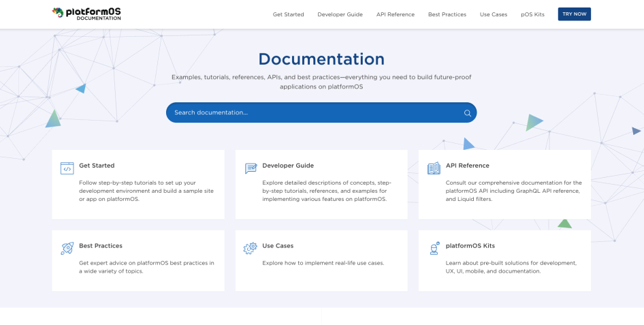This screenshot has width=644, height=325.
Task: Open pOS Kits navigation item
Action: coord(533,14)
